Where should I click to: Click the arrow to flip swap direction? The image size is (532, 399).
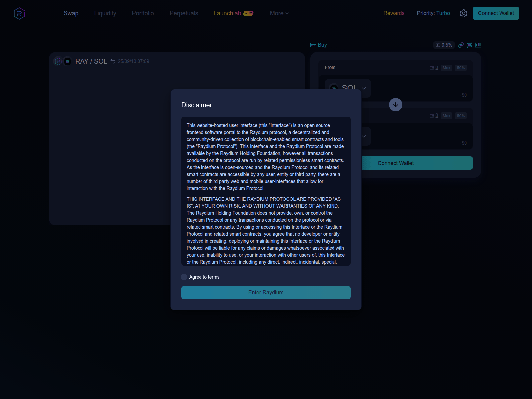tap(395, 104)
